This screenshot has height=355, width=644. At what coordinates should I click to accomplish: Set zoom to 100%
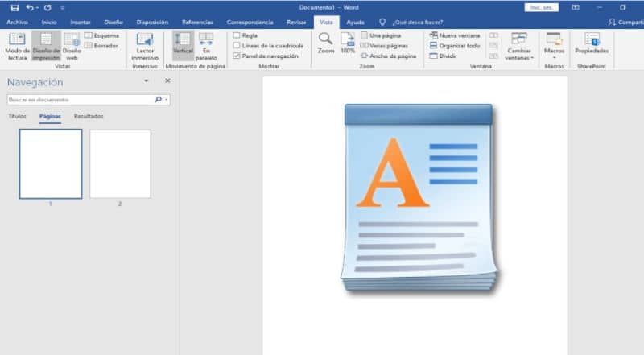(x=348, y=43)
